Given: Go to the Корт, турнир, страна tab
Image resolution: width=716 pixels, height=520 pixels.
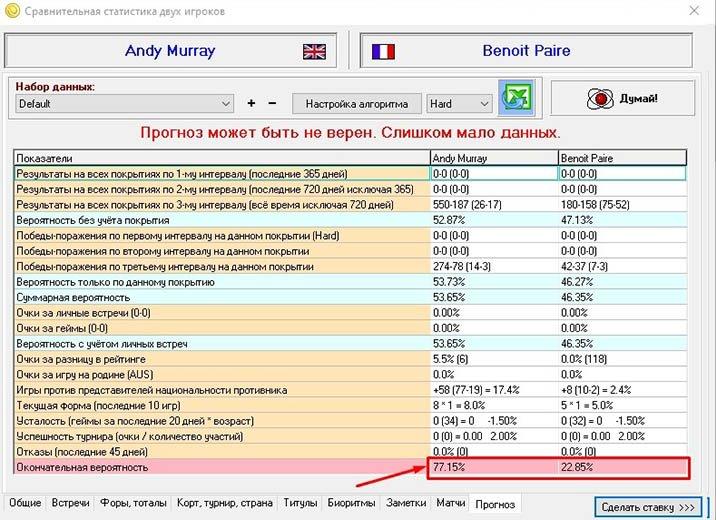Looking at the screenshot, I should [x=224, y=503].
